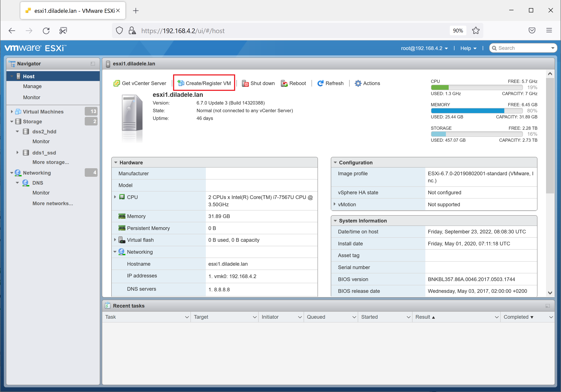Select Monitor under Host

point(31,97)
